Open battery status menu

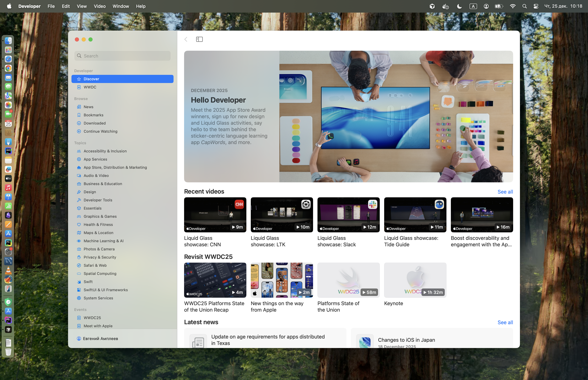pyautogui.click(x=499, y=6)
